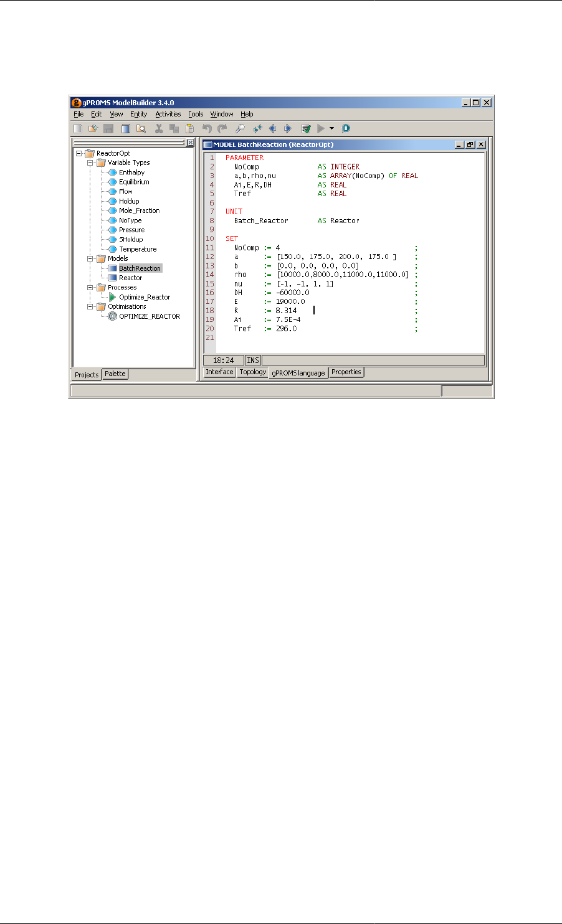Screen dimensions: 562x924
Task: Click the Find magnifying glass icon
Action: pyautogui.click(x=240, y=128)
